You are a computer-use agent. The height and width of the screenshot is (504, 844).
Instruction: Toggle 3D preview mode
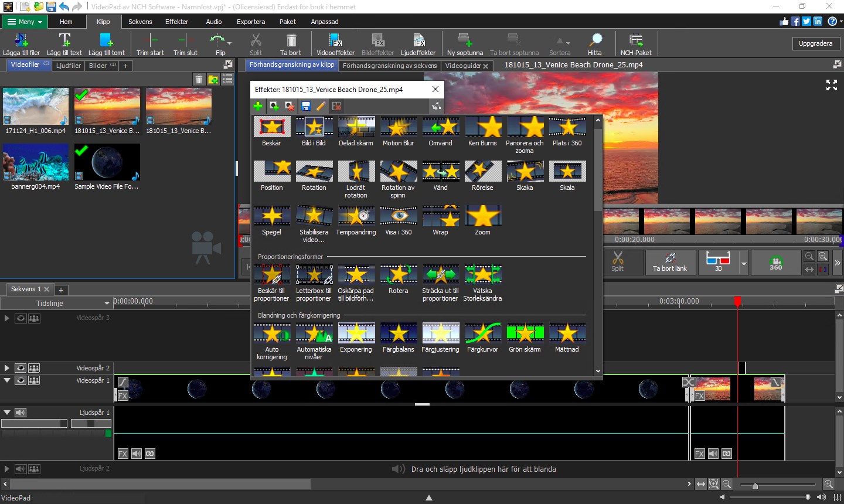[718, 262]
